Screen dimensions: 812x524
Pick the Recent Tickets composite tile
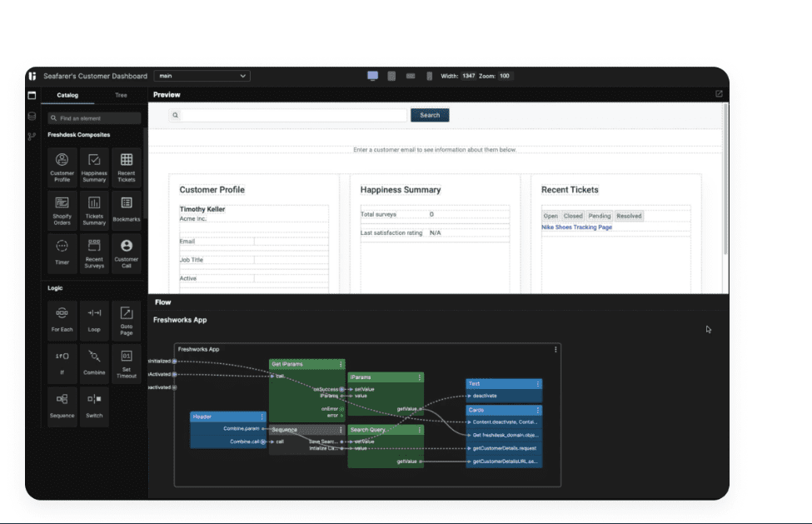click(x=127, y=167)
